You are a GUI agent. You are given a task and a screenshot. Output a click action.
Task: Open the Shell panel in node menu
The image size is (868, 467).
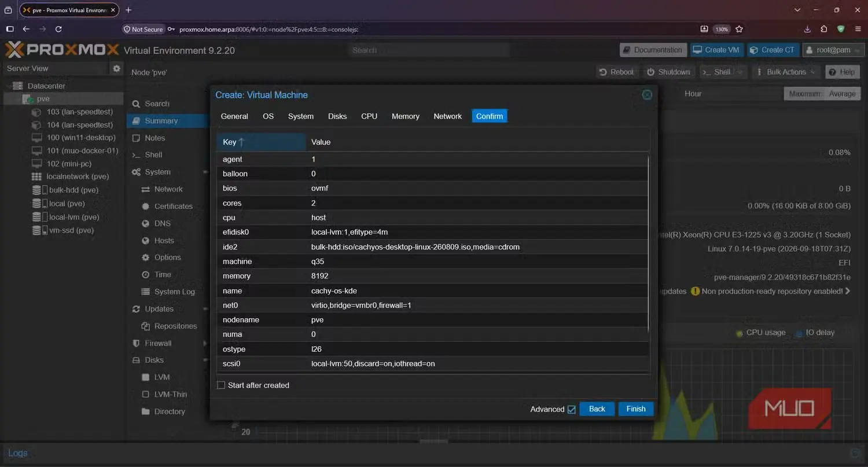(x=153, y=155)
